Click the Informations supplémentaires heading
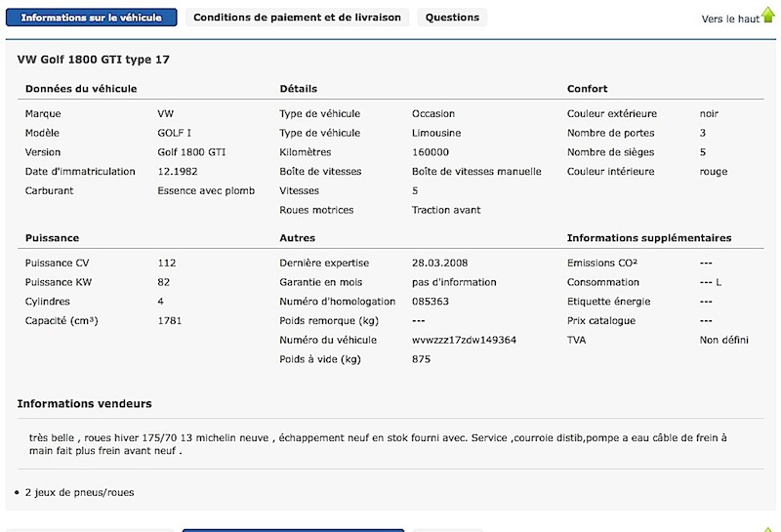Viewport: 781px width, 532px height. 649,238
